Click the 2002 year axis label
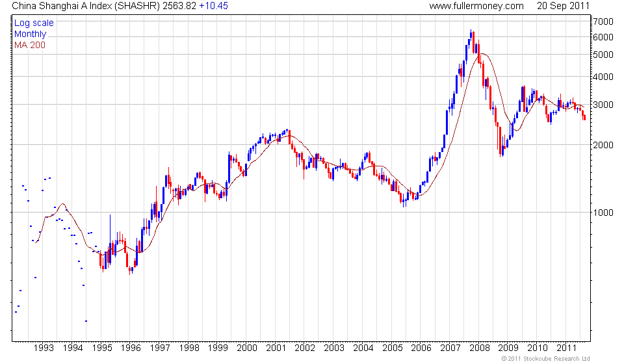624x364 pixels. click(x=305, y=348)
